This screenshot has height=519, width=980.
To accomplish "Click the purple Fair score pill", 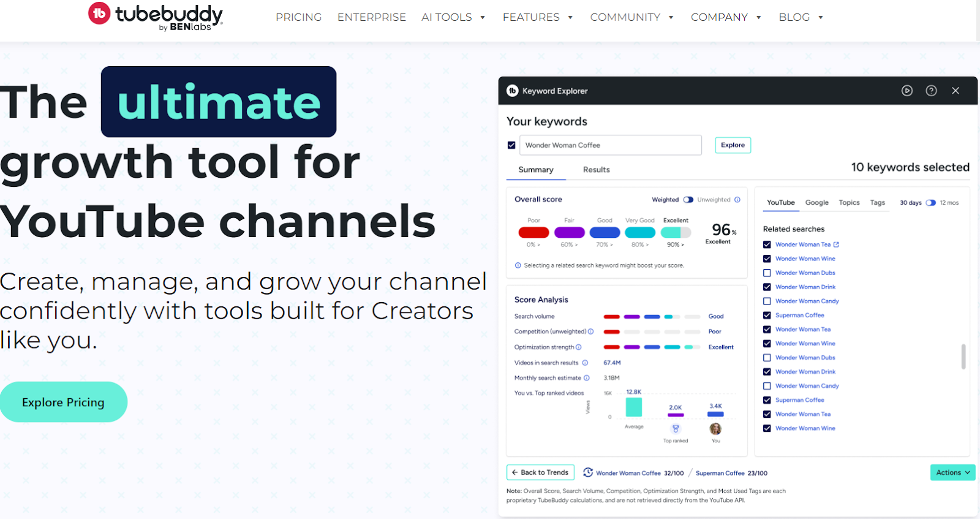I will [x=569, y=232].
